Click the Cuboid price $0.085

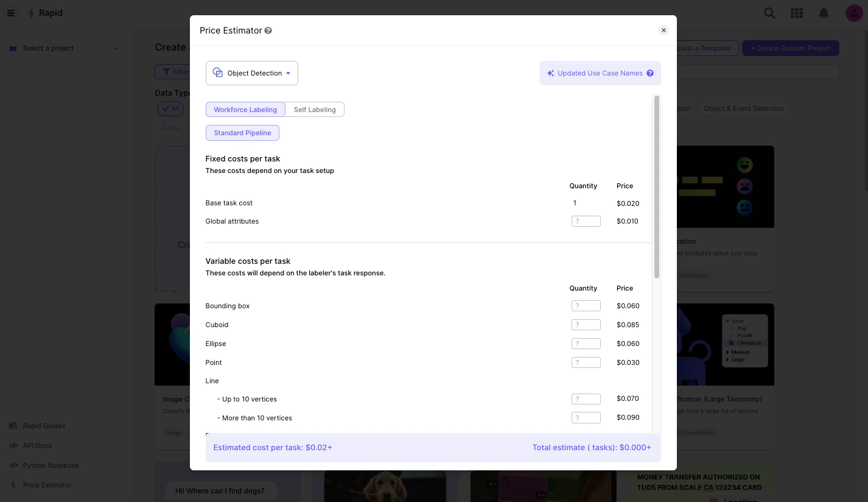628,325
